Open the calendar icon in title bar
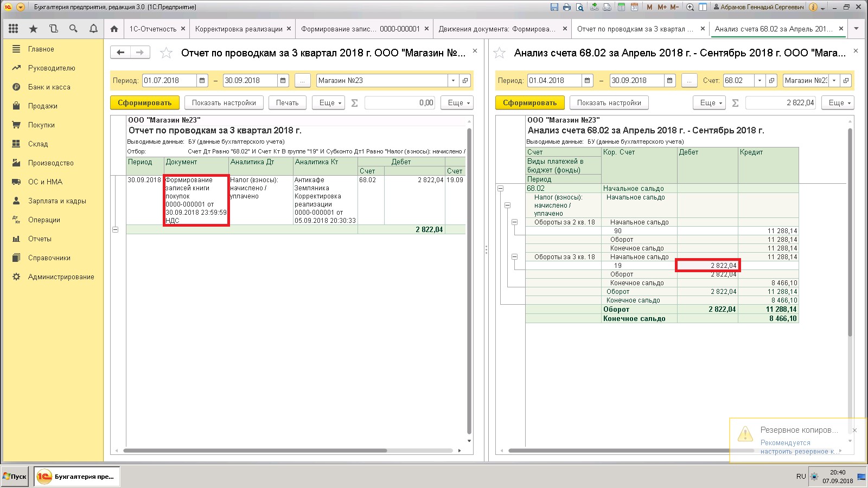This screenshot has height=488, width=868. 634,7
